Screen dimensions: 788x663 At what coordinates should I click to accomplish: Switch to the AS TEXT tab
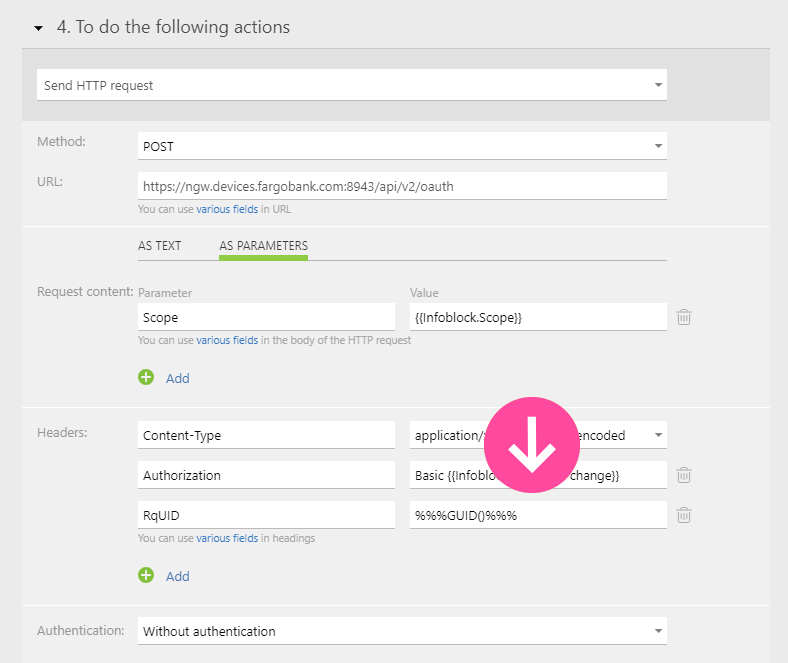[160, 246]
